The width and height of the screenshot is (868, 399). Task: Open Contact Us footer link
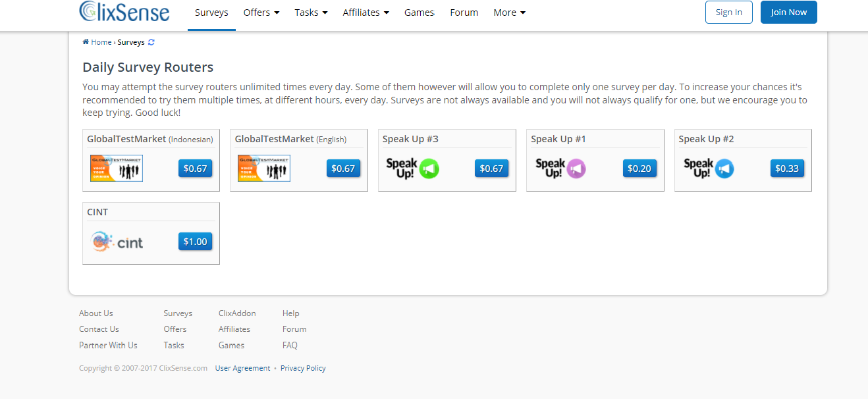coord(99,329)
